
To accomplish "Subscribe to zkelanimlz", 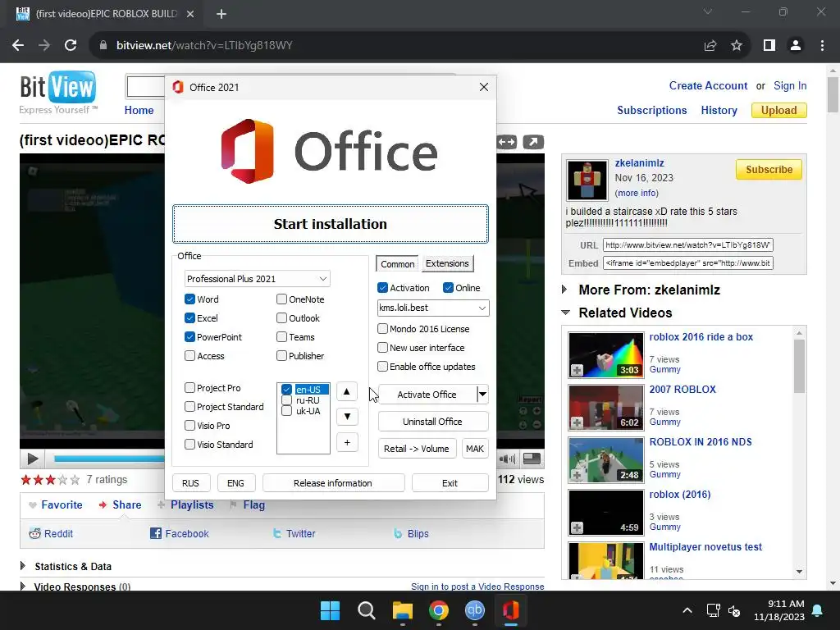I will (x=769, y=169).
